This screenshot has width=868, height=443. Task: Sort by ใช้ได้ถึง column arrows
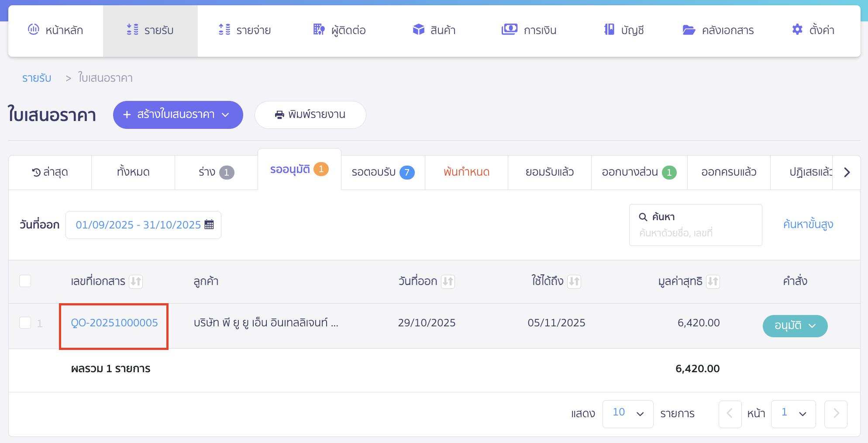coord(574,281)
